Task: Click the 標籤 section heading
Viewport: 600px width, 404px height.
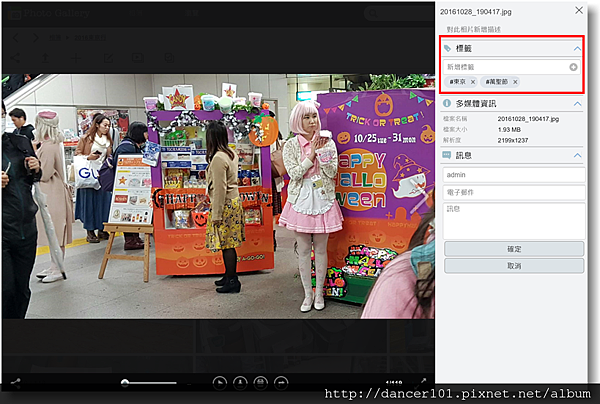Action: 464,49
